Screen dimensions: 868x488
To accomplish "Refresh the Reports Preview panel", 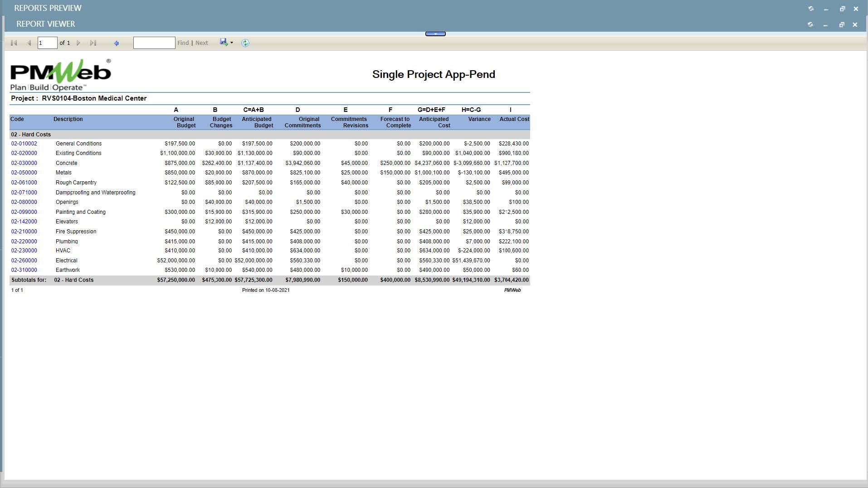I will [x=811, y=9].
